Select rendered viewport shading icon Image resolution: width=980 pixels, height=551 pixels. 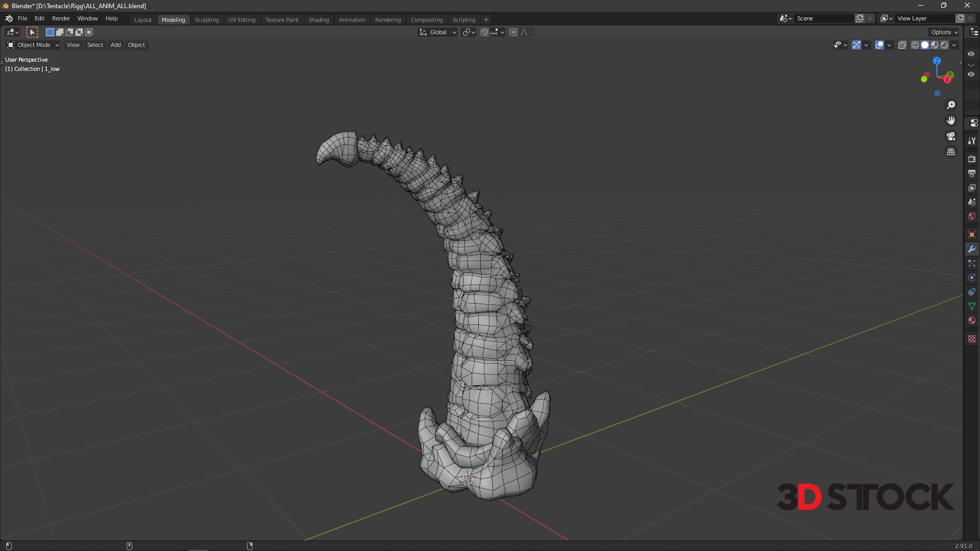944,45
